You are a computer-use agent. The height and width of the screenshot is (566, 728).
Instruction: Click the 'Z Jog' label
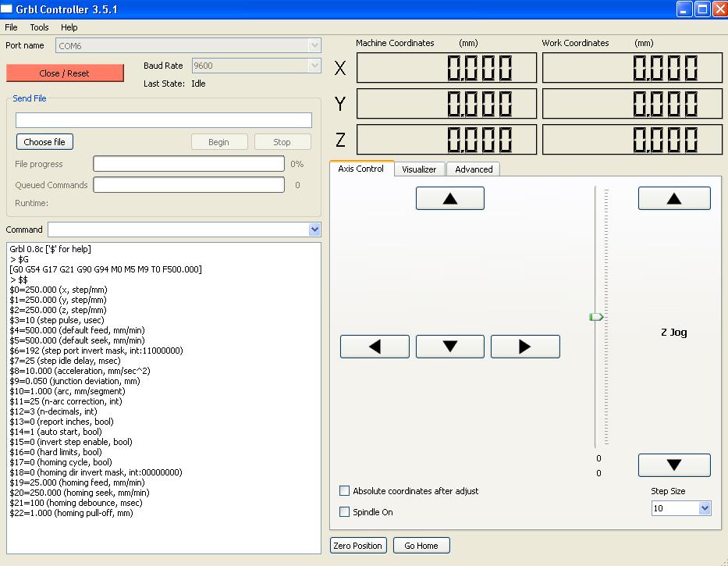point(673,333)
